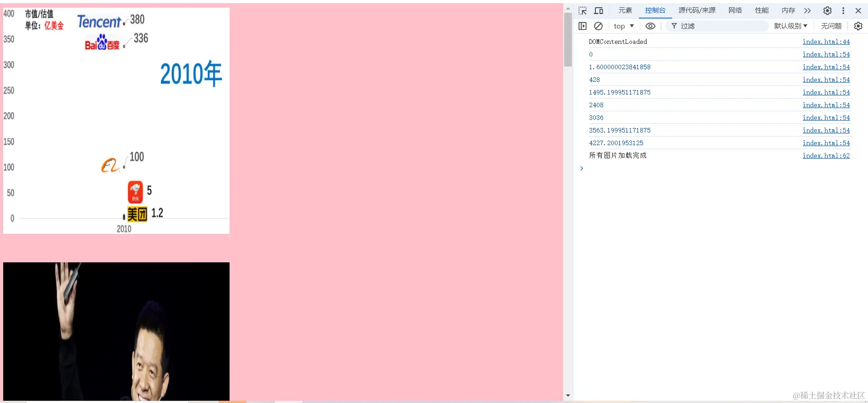Open the DevTools three-dot menu

(843, 10)
